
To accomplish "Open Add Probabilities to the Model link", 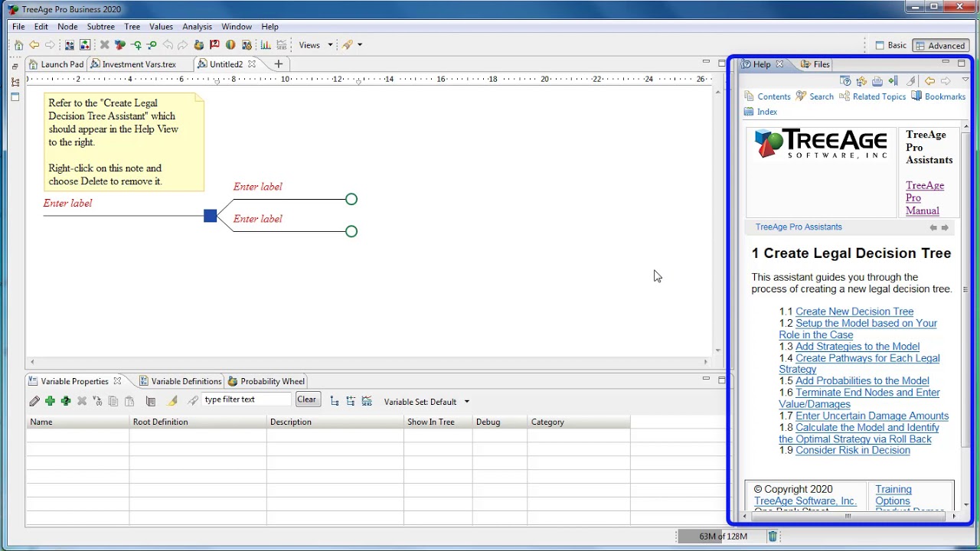I will (862, 381).
